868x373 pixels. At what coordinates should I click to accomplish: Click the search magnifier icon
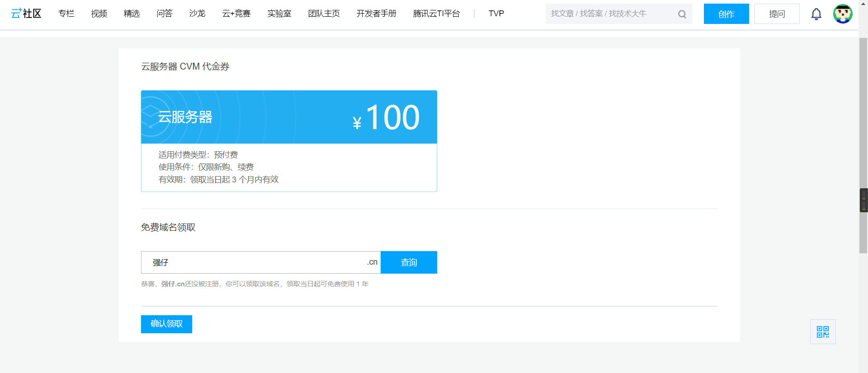click(x=682, y=14)
